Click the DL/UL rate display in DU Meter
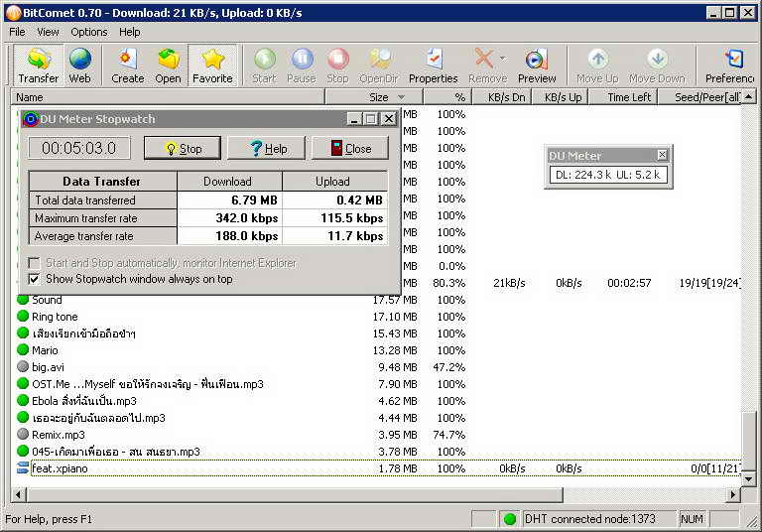Screen dimensions: 762x532 [x=608, y=175]
